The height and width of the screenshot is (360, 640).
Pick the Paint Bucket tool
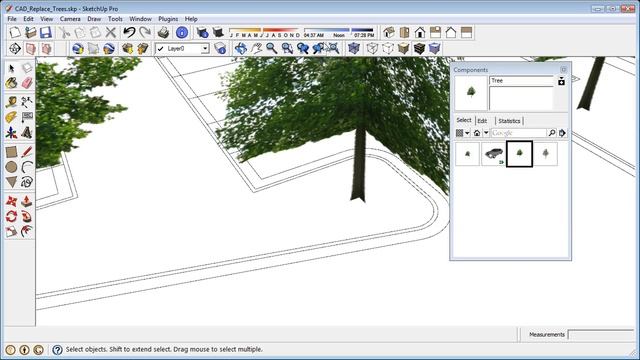(x=11, y=83)
